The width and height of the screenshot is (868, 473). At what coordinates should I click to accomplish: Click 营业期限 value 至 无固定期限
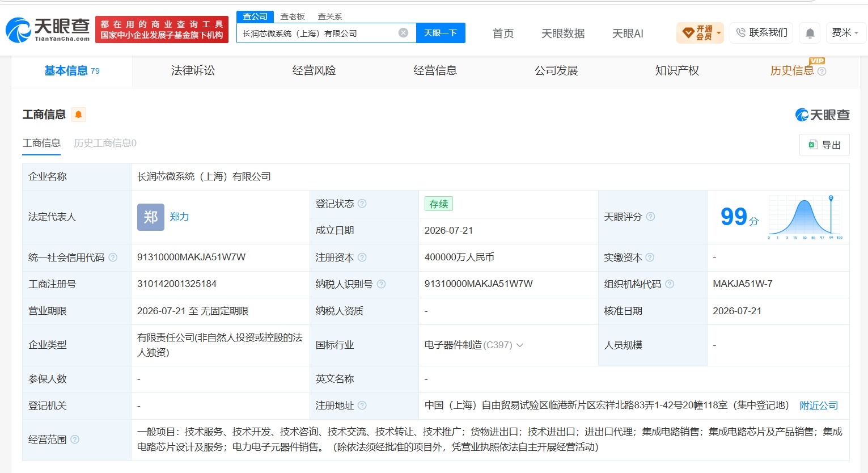coord(193,311)
